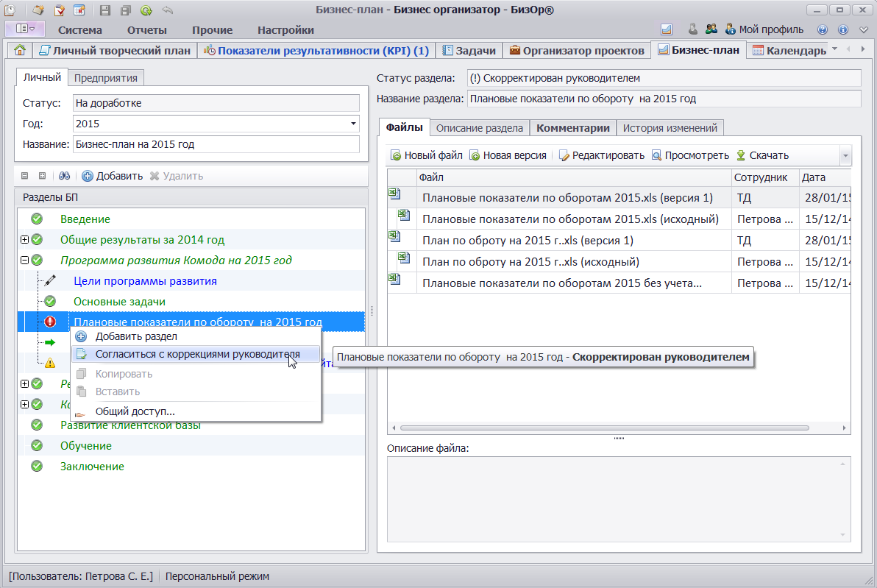Open the files toolbar overflow dropdown arrow
This screenshot has width=877, height=588.
845,156
